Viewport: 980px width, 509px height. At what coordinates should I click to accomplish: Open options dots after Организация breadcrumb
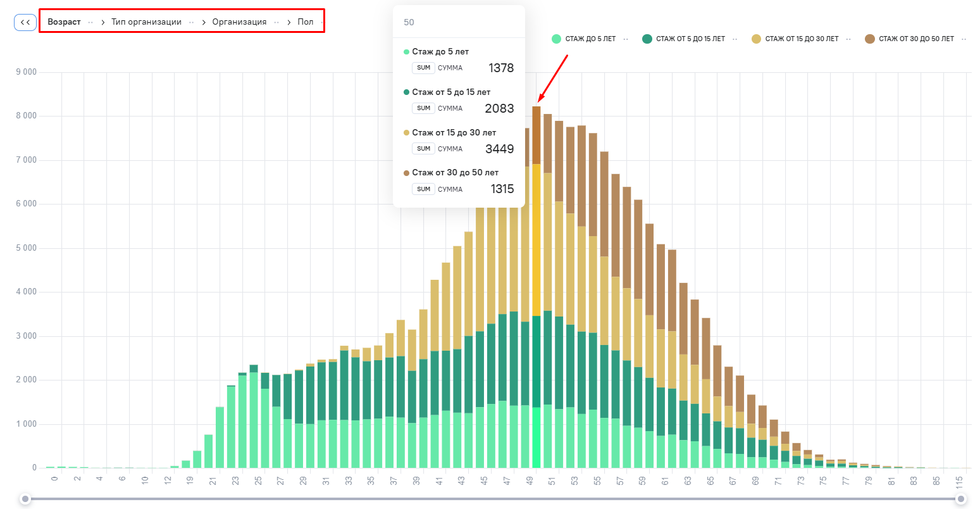tap(276, 22)
